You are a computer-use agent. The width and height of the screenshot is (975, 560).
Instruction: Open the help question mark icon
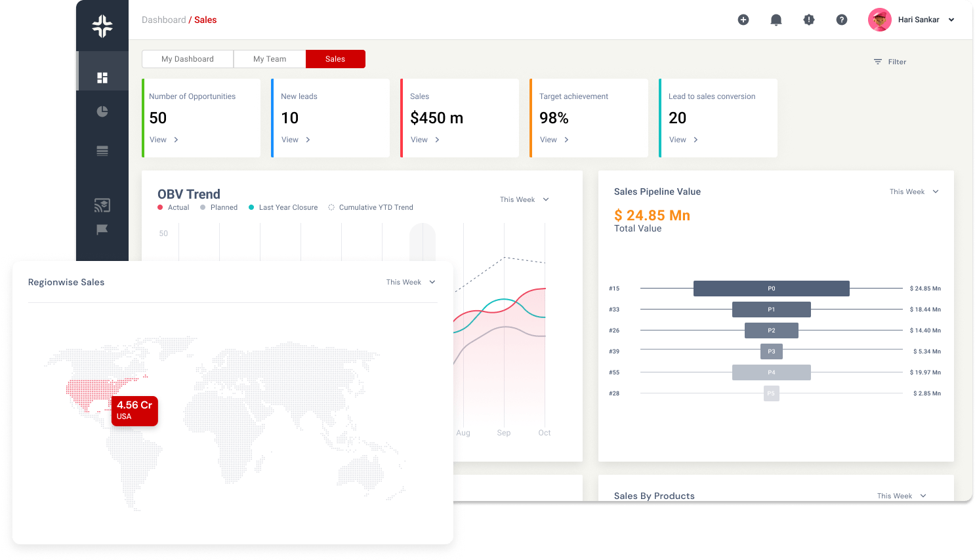(842, 20)
